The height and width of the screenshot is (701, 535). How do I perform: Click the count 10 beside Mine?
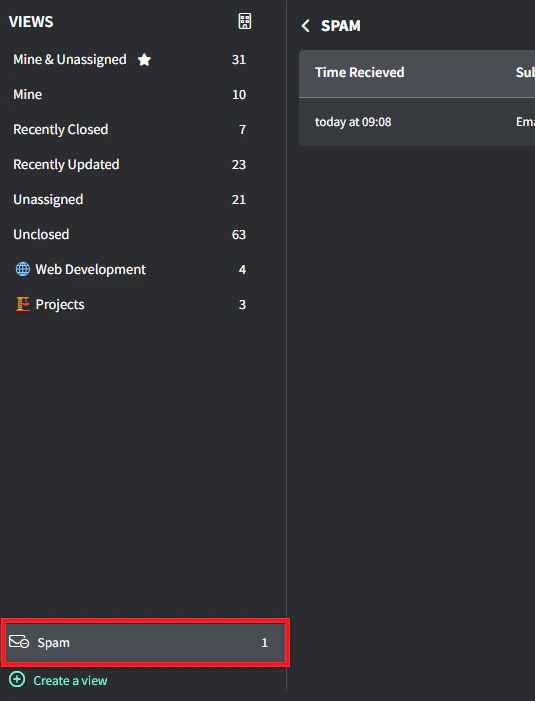point(239,94)
